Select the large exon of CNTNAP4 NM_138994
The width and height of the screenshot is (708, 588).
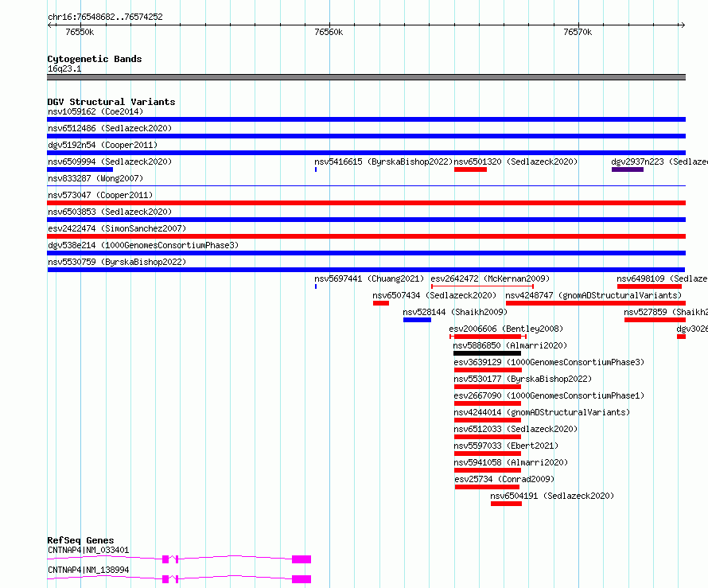coord(301,579)
